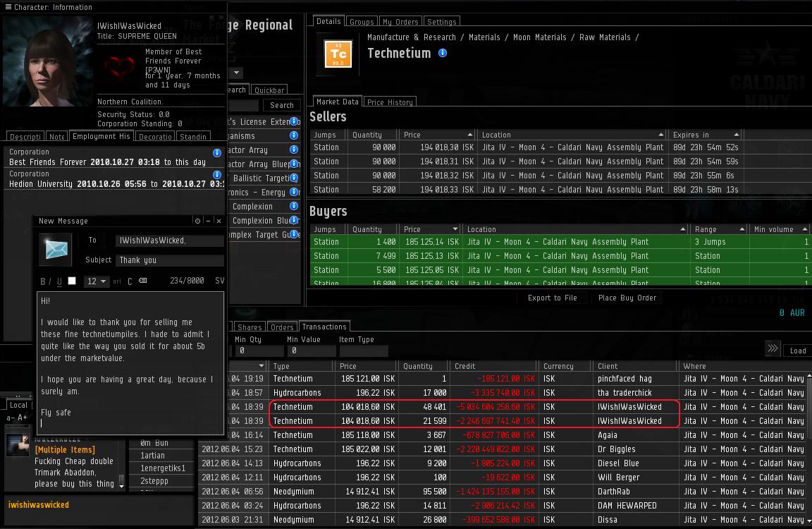Image resolution: width=812 pixels, height=529 pixels.
Task: Select sell order priced 194 018,30 ISK
Action: click(x=527, y=147)
